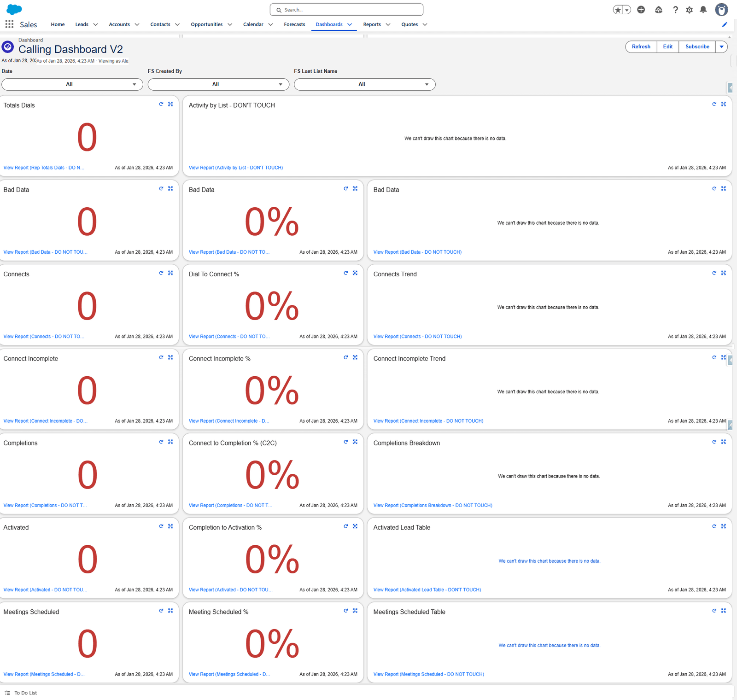Viewport: 737px width, 700px height.
Task: Open the Calendar tab
Action: pos(253,24)
